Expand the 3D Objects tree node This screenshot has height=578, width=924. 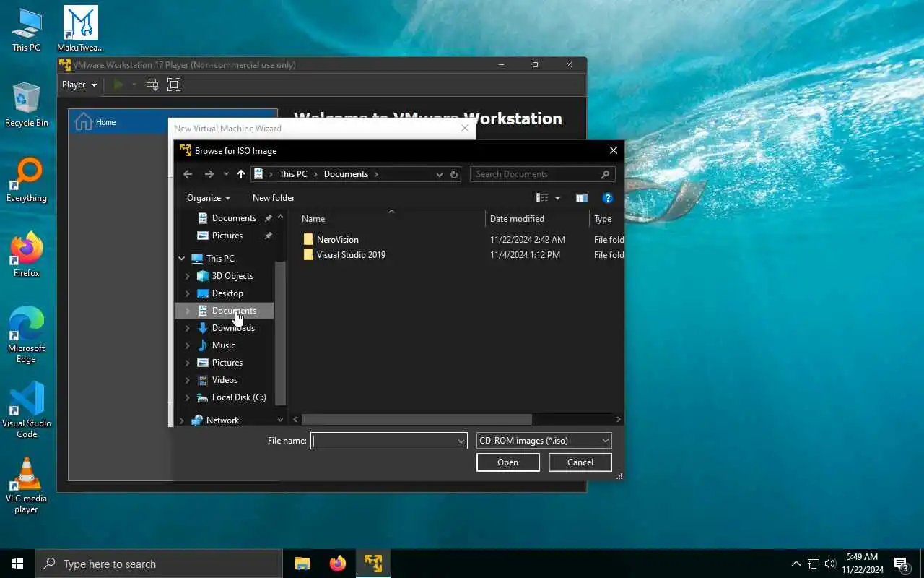point(188,276)
